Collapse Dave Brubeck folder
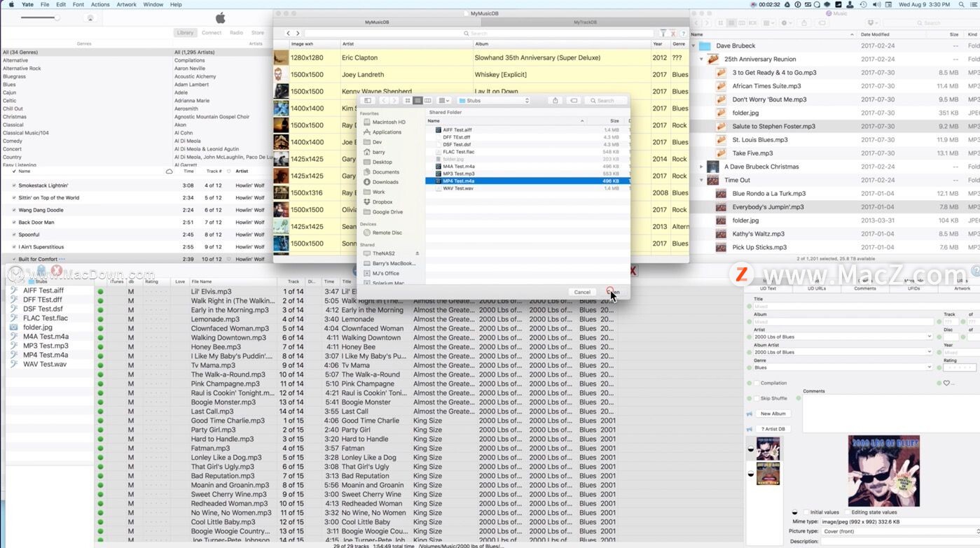The height and width of the screenshot is (548, 980). click(694, 46)
